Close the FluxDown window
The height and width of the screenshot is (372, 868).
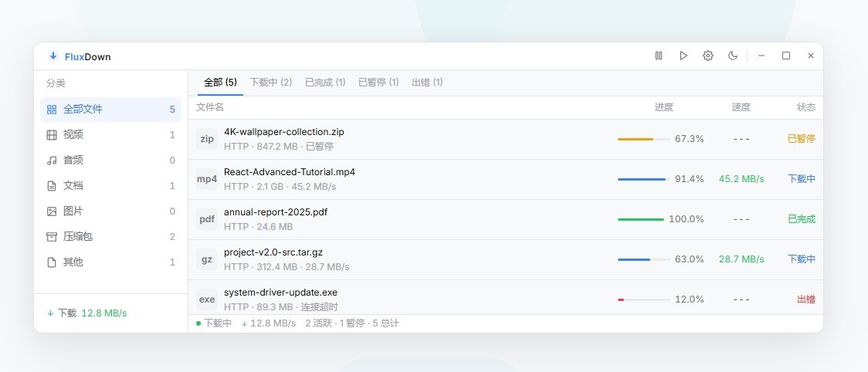click(811, 56)
